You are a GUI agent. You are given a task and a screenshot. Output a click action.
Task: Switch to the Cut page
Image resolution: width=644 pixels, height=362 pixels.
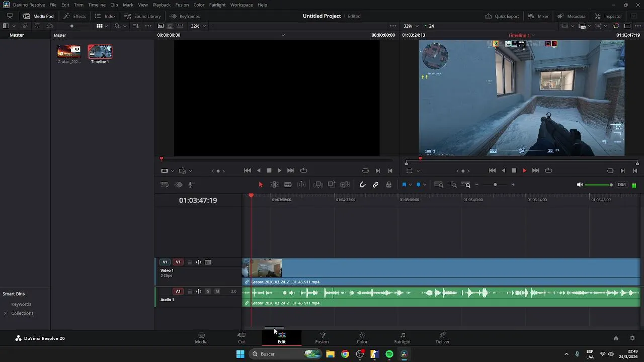tap(242, 338)
